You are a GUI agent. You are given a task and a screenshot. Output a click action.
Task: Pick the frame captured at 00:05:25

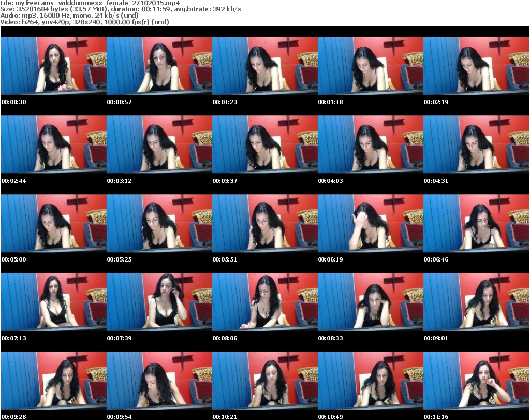tap(159, 223)
